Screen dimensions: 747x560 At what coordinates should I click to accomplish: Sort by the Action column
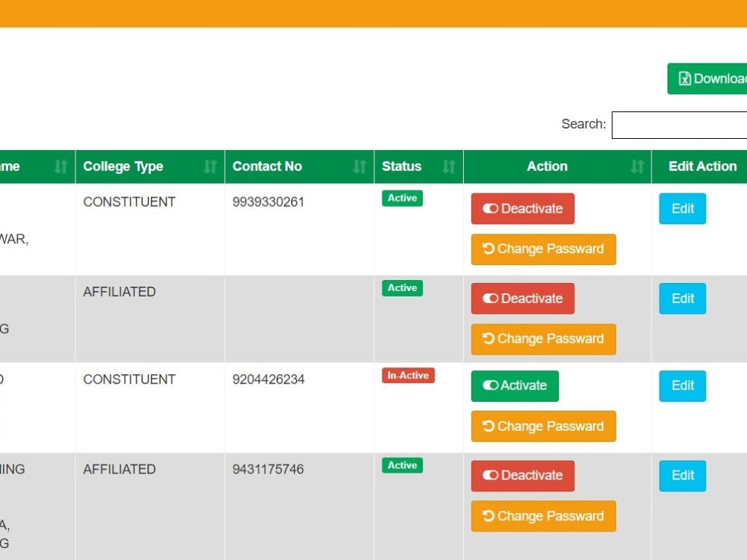tap(557, 167)
